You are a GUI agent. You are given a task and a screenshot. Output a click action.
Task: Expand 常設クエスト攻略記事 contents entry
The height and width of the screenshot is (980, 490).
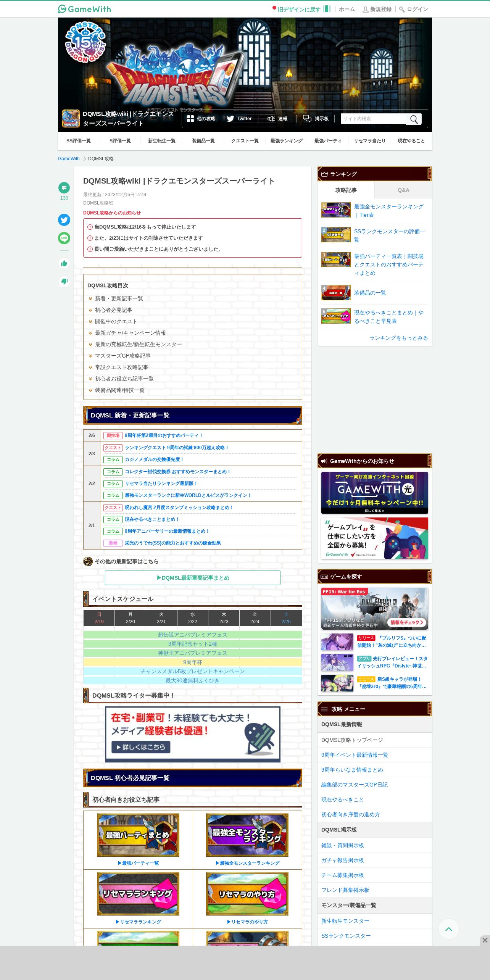pos(121,367)
